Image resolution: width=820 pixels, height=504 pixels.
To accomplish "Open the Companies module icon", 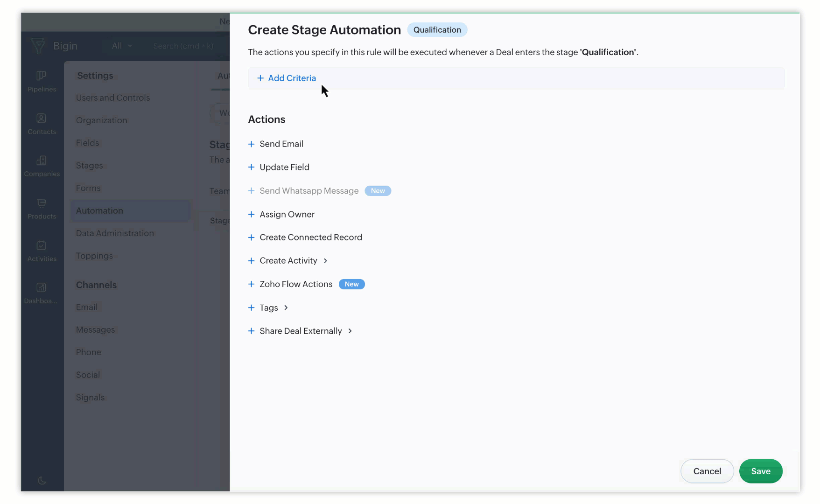I will [x=42, y=161].
